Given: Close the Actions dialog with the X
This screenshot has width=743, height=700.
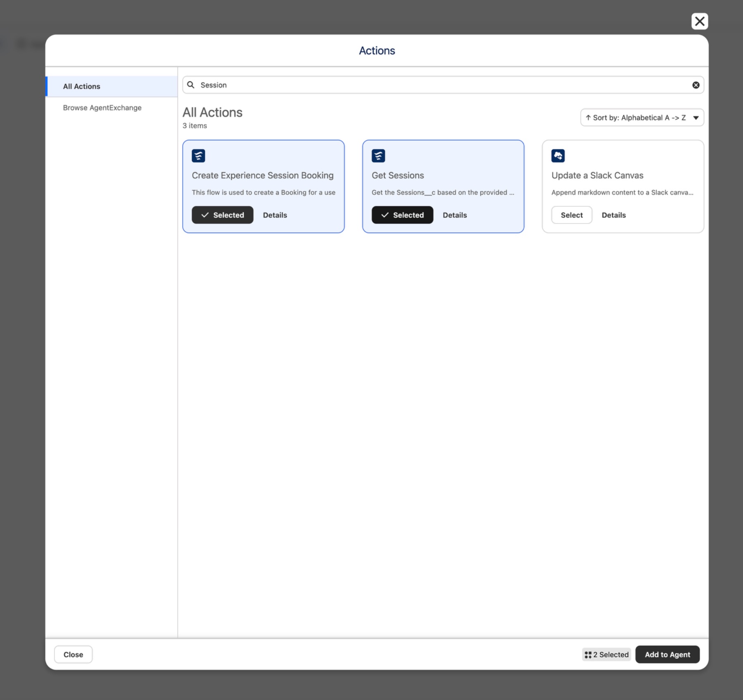Looking at the screenshot, I should 700,21.
